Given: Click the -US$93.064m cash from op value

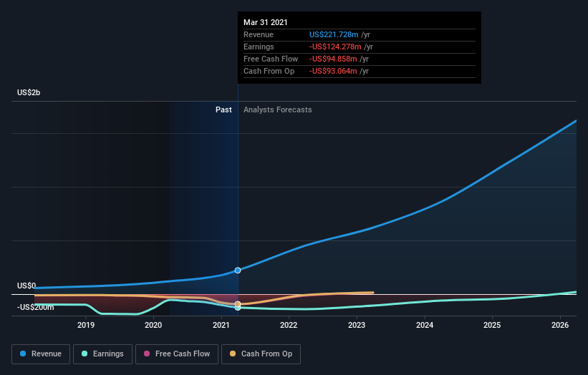Looking at the screenshot, I should (333, 71).
